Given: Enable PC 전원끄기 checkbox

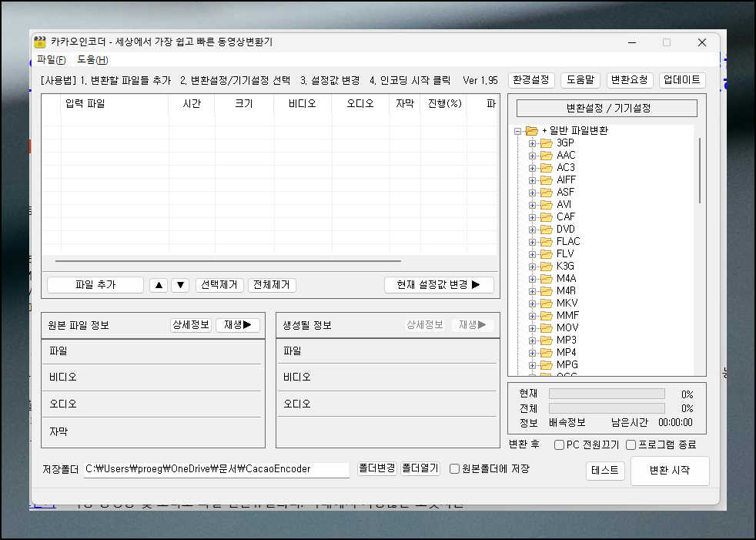Looking at the screenshot, I should tap(559, 445).
